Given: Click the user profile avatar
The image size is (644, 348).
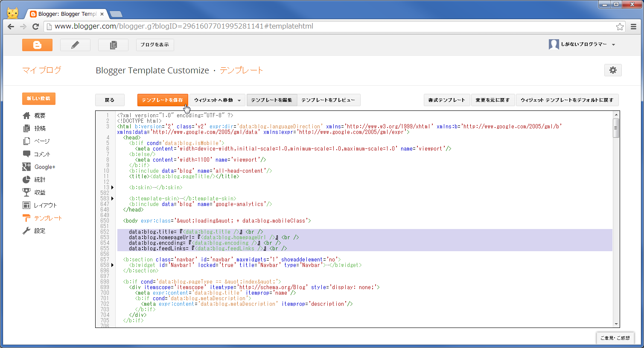Looking at the screenshot, I should 554,44.
